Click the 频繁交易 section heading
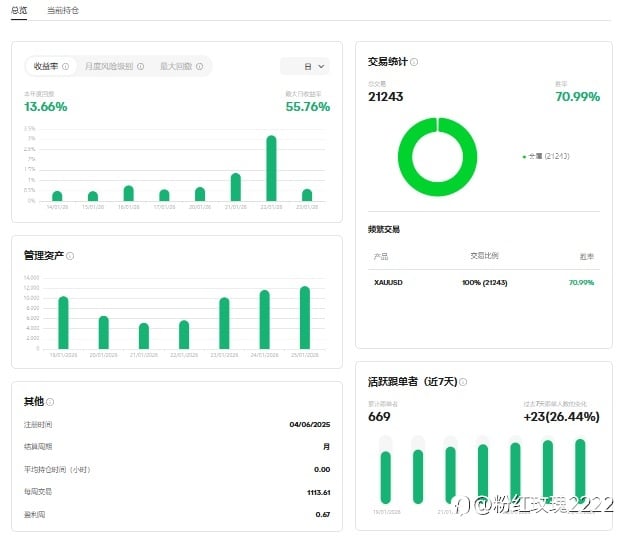This screenshot has width=620, height=540. [384, 229]
